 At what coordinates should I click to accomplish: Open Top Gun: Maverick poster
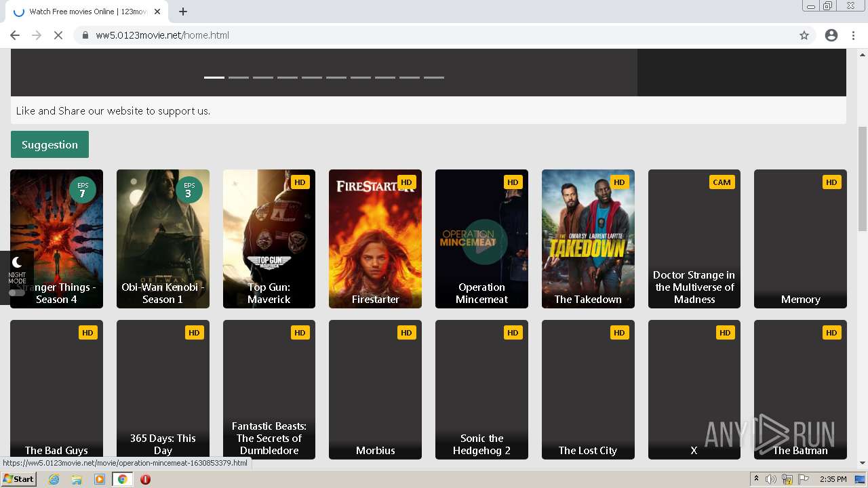[269, 239]
